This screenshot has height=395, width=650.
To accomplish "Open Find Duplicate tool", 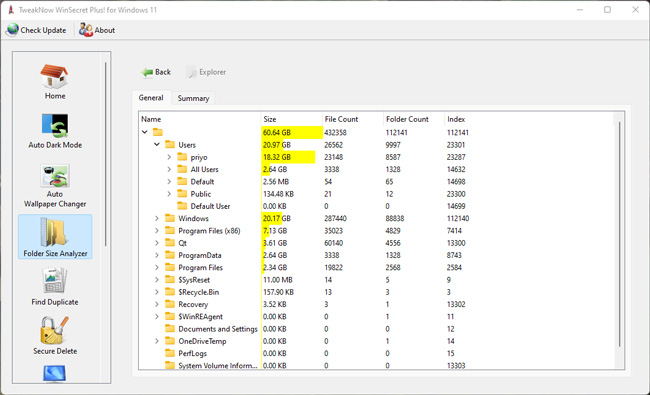I will (x=55, y=286).
